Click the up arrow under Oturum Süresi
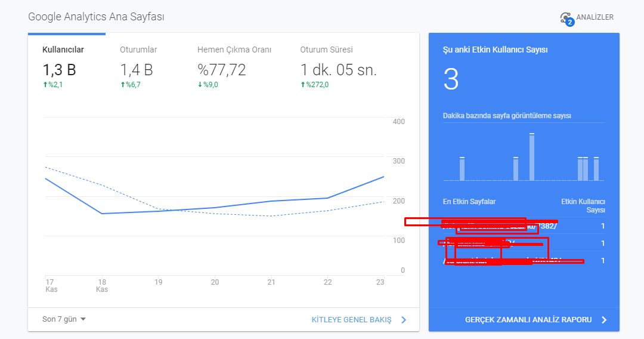644x339 pixels. [303, 85]
